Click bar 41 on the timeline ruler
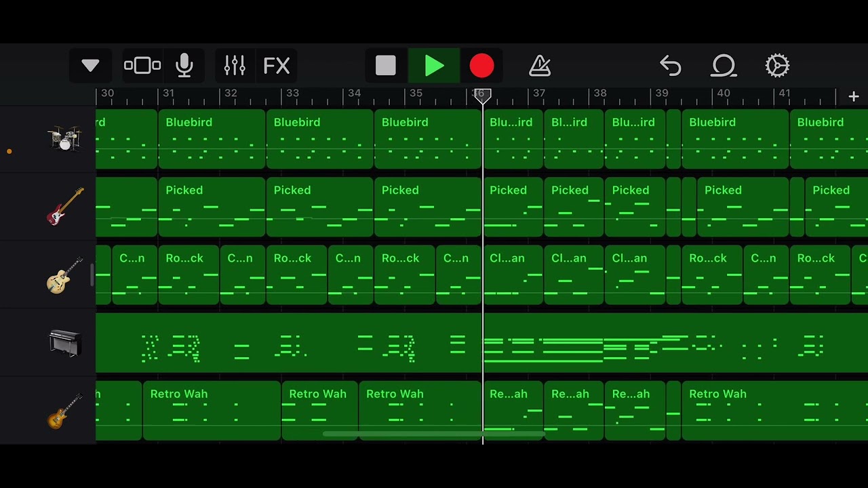The width and height of the screenshot is (868, 488). click(785, 94)
